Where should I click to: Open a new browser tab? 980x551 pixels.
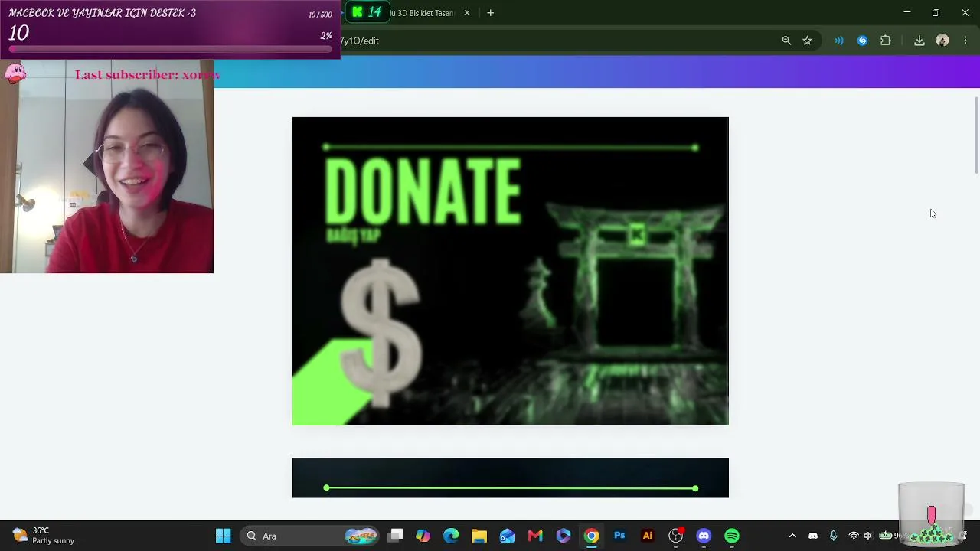(x=490, y=13)
